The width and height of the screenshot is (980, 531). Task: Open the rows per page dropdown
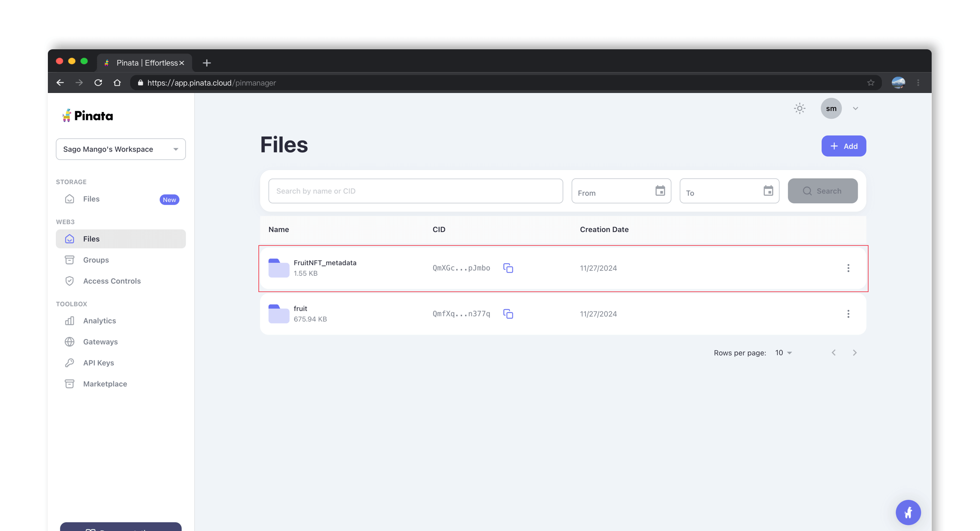point(783,353)
